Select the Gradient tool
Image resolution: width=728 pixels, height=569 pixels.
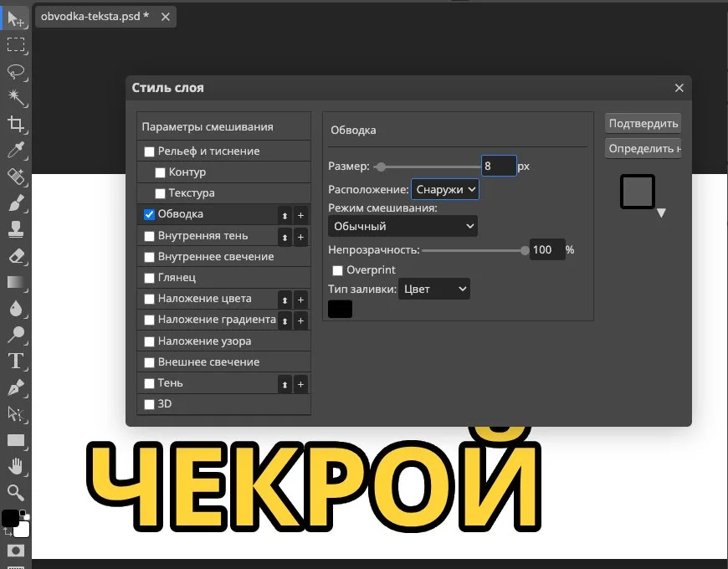pyautogui.click(x=15, y=282)
